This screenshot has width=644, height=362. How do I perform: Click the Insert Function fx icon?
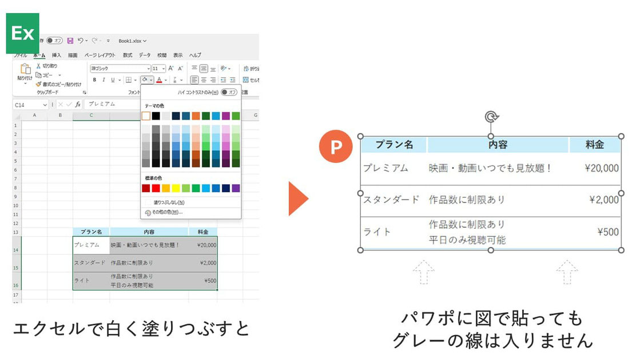point(78,104)
